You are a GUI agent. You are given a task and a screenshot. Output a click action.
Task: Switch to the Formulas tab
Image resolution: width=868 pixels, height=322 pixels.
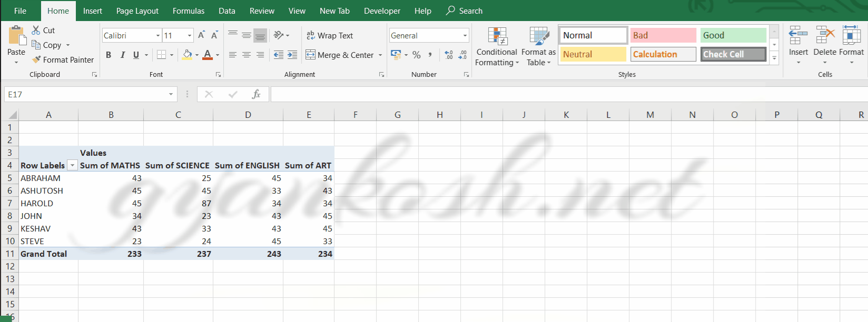coord(189,11)
